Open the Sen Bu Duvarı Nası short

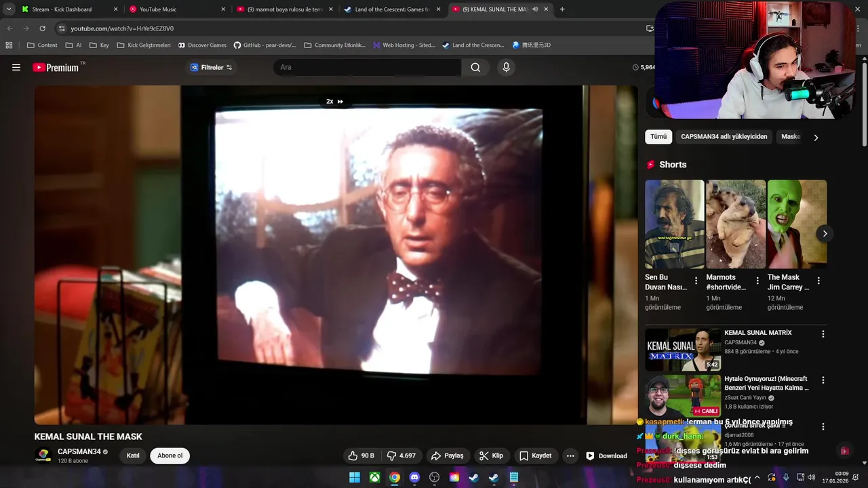coord(674,224)
